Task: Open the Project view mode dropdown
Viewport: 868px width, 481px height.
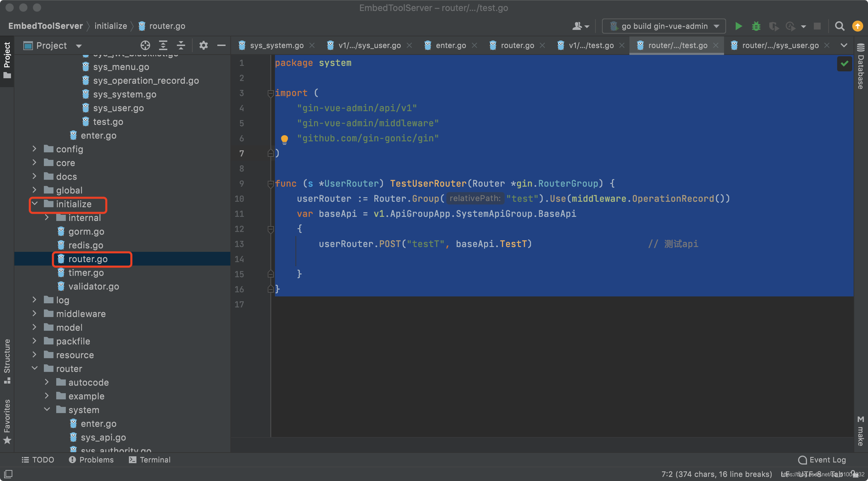Action: [79, 46]
